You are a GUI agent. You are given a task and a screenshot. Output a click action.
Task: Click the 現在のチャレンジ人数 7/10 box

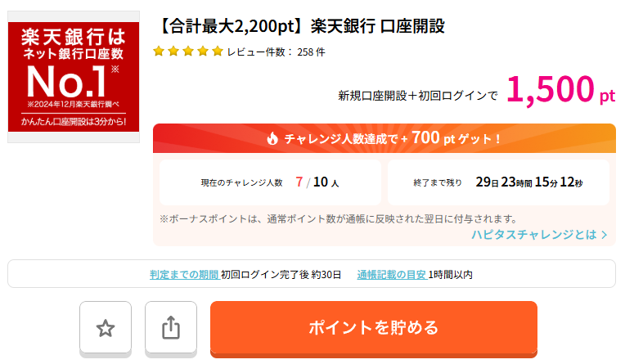tap(270, 182)
